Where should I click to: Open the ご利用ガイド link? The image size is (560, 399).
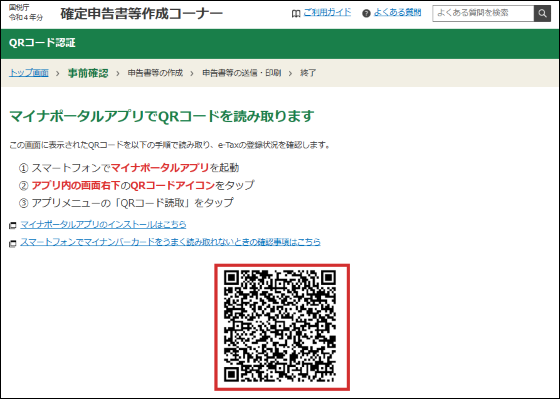pos(327,13)
